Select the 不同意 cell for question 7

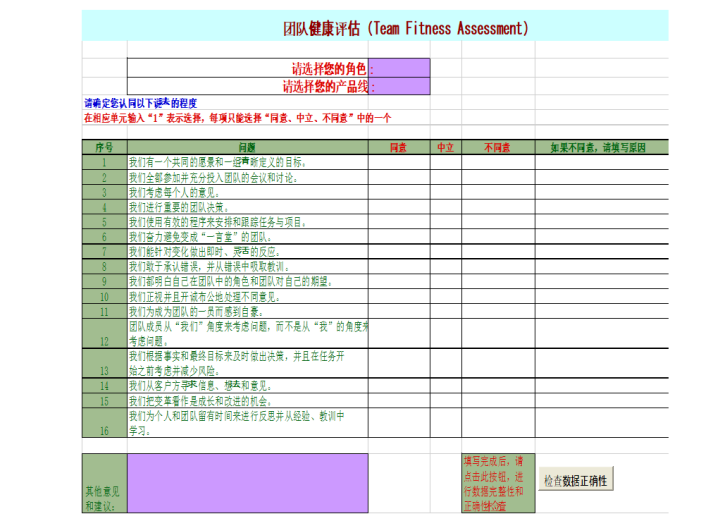(498, 251)
